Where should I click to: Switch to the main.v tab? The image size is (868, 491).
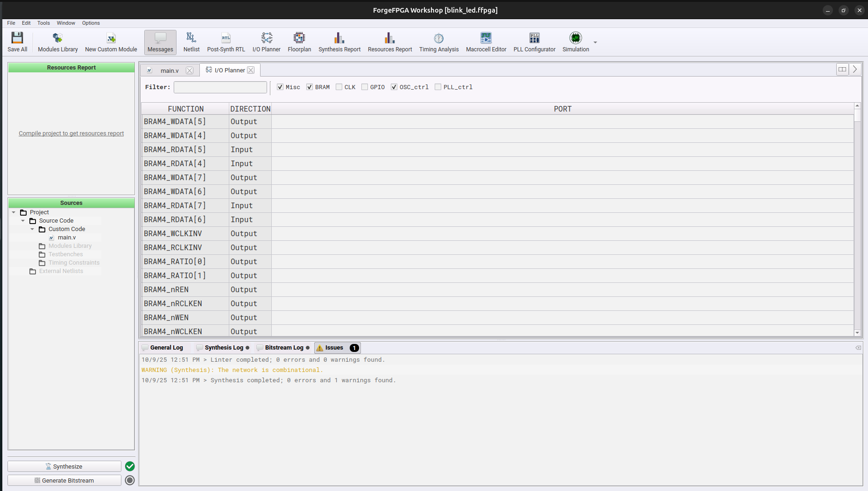click(x=169, y=70)
